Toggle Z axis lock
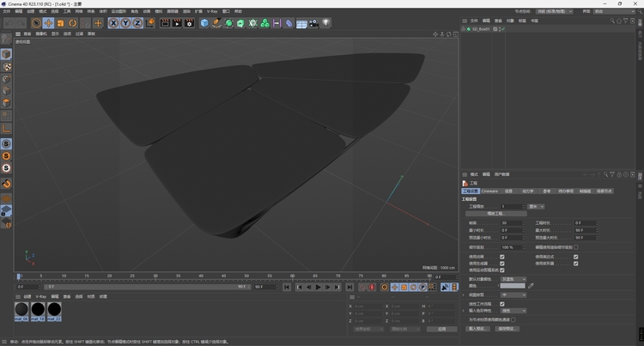Screen dimensions: 644x346 pos(137,23)
